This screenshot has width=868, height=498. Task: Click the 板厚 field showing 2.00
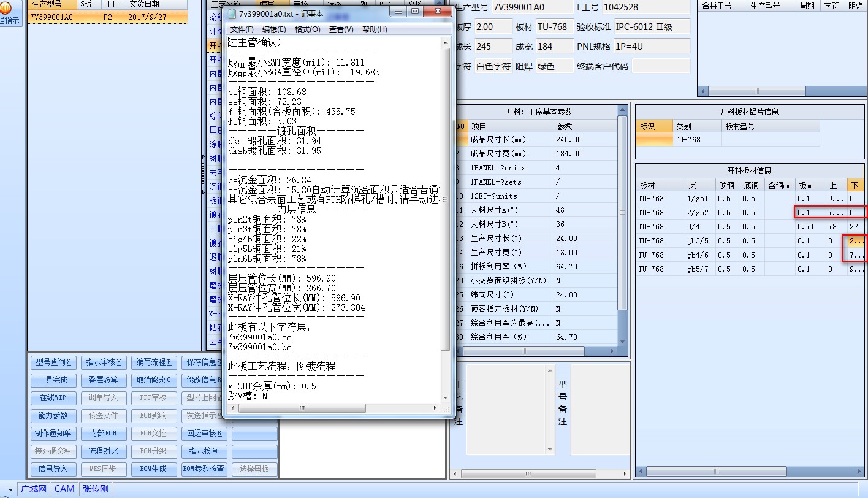click(x=493, y=26)
